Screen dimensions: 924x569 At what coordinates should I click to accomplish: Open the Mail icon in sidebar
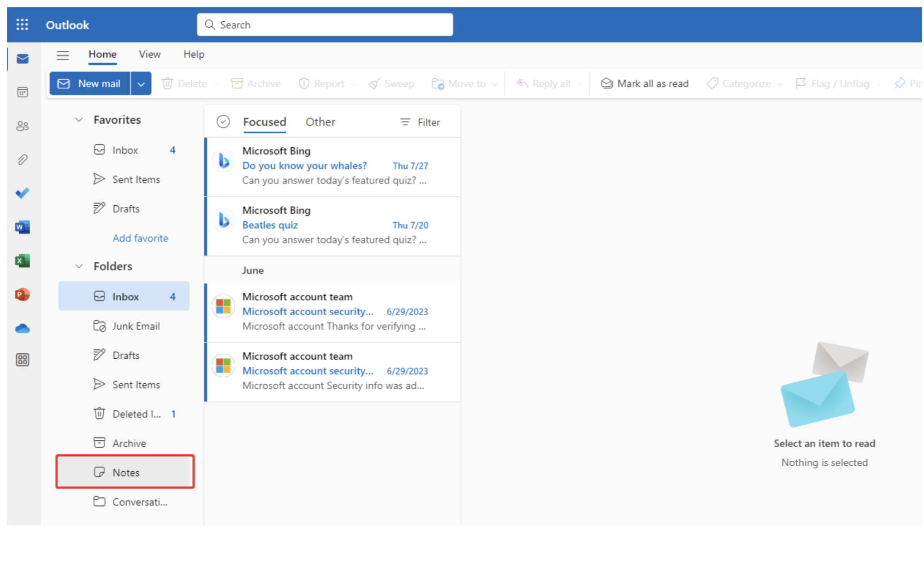[23, 59]
